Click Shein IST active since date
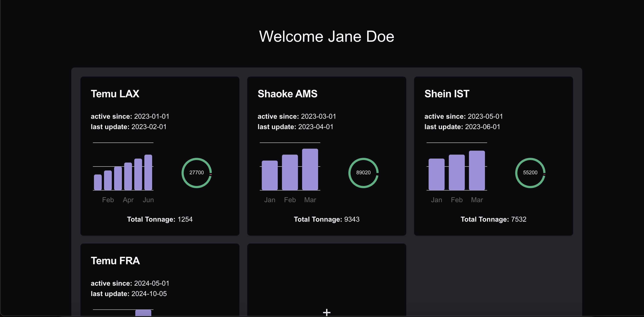 pyautogui.click(x=485, y=116)
